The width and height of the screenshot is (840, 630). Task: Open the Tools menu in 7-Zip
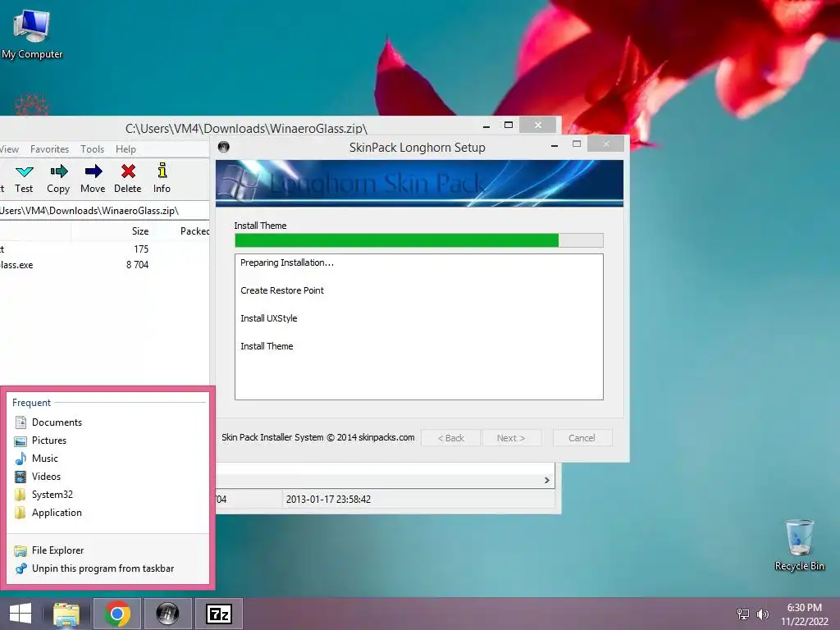(92, 149)
